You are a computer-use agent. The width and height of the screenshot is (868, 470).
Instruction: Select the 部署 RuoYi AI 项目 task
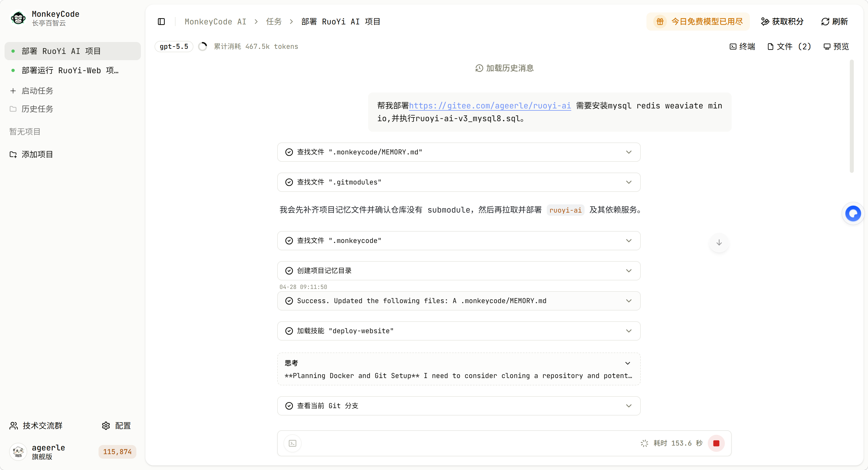(x=72, y=51)
